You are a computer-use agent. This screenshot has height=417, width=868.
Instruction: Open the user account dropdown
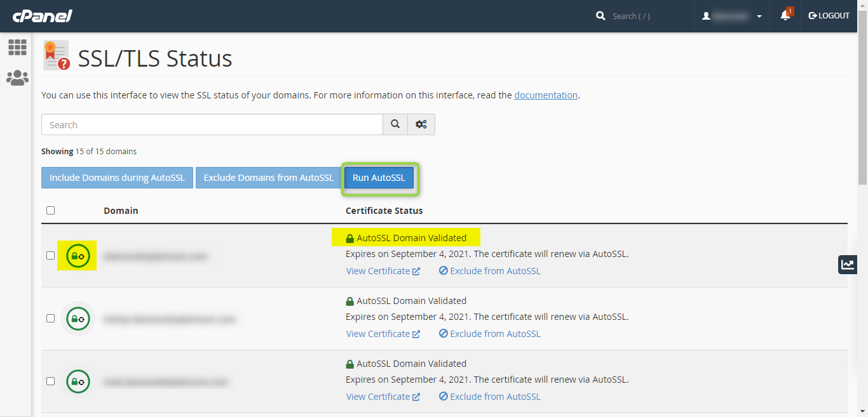click(731, 16)
